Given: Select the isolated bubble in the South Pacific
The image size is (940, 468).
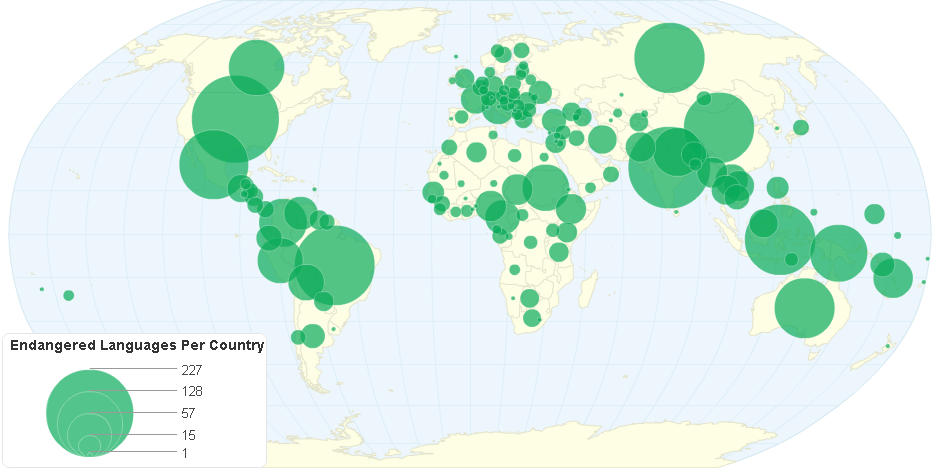Looking at the screenshot, I should pos(69,295).
